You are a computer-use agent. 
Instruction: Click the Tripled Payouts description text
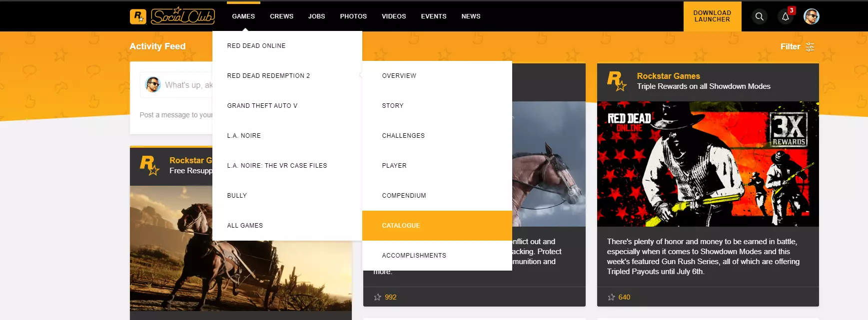[x=703, y=257]
